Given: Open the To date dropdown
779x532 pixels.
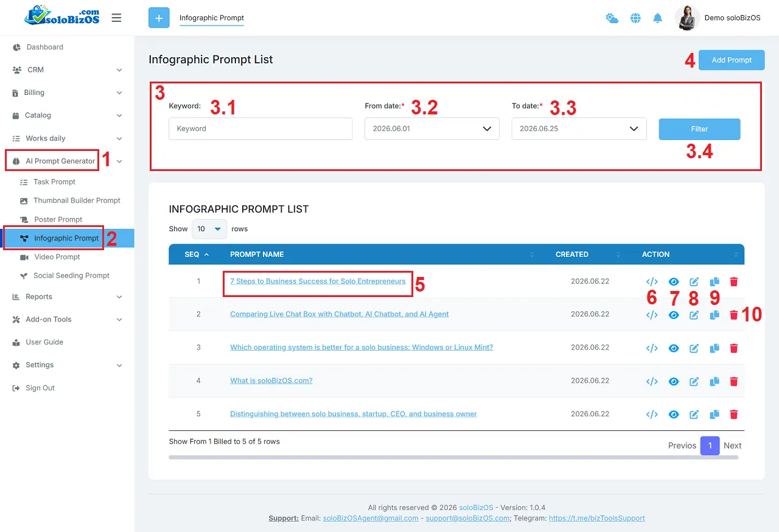Looking at the screenshot, I should click(x=579, y=129).
